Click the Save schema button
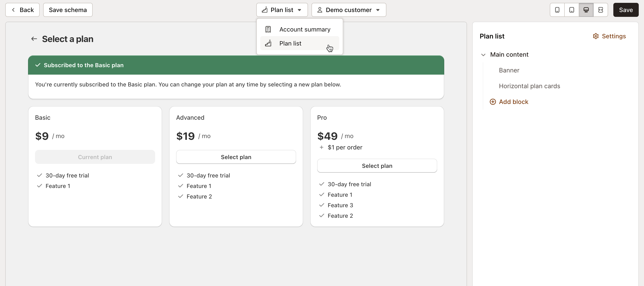Screen dimensions: 644x286 [68, 10]
